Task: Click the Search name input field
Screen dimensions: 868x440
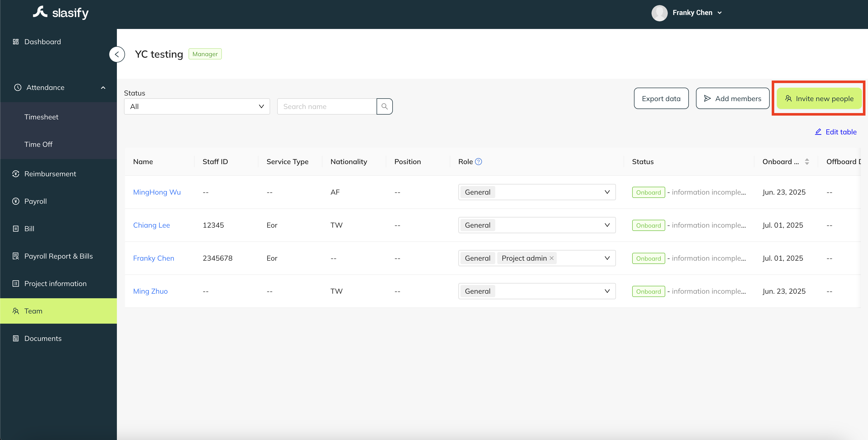Action: point(327,106)
